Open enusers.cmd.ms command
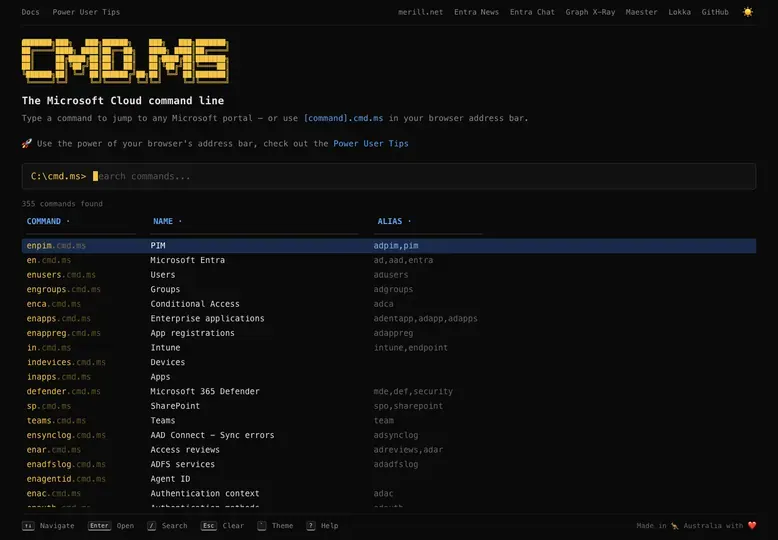 [x=61, y=274]
